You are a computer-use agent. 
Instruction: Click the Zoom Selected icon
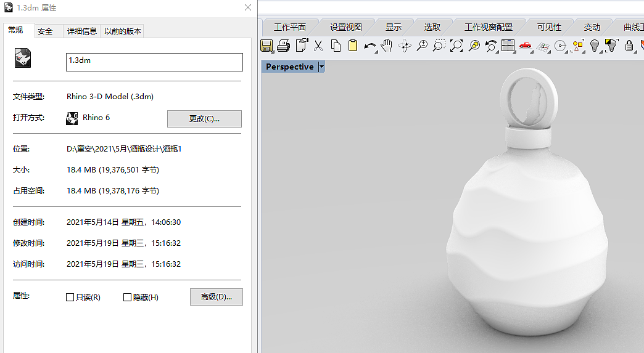[474, 46]
